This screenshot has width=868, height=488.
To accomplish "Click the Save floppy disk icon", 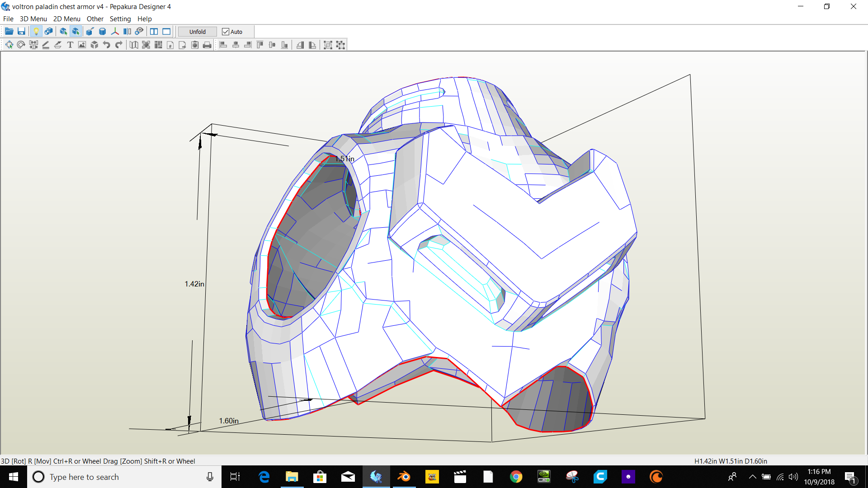I will pos(21,32).
